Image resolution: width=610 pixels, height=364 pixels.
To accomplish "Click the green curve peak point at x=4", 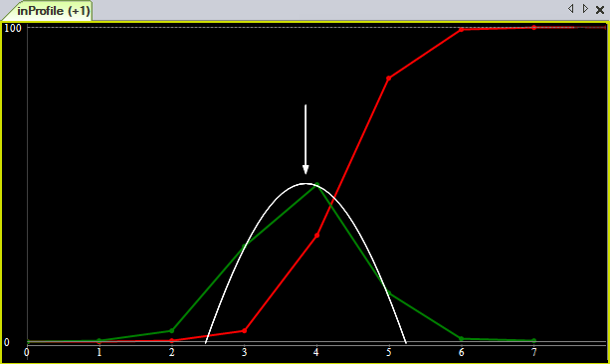I will click(x=317, y=184).
